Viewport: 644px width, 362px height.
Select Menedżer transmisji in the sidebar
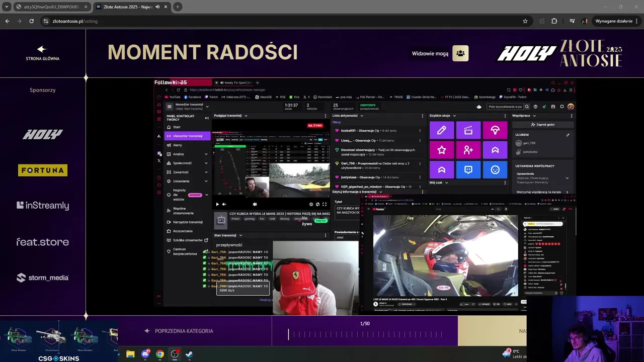[188, 136]
